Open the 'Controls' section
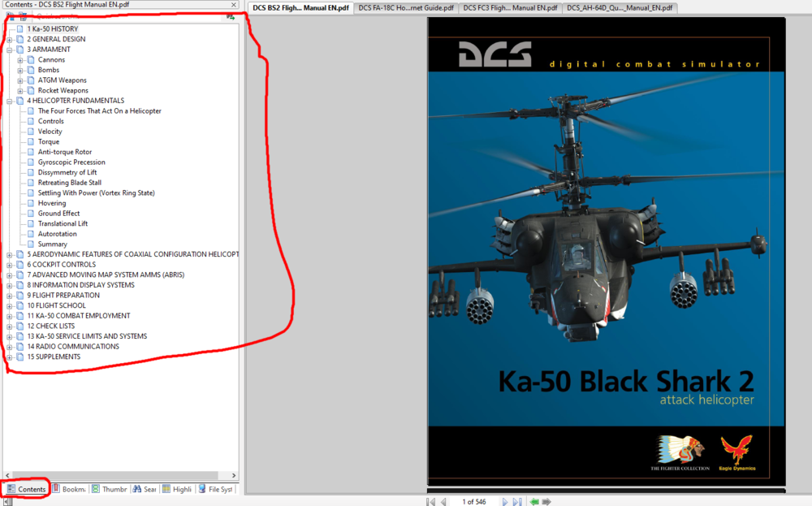The image size is (812, 506). point(50,121)
